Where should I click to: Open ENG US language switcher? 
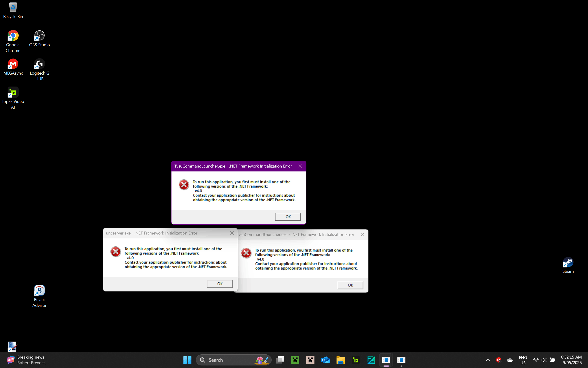pos(523,360)
